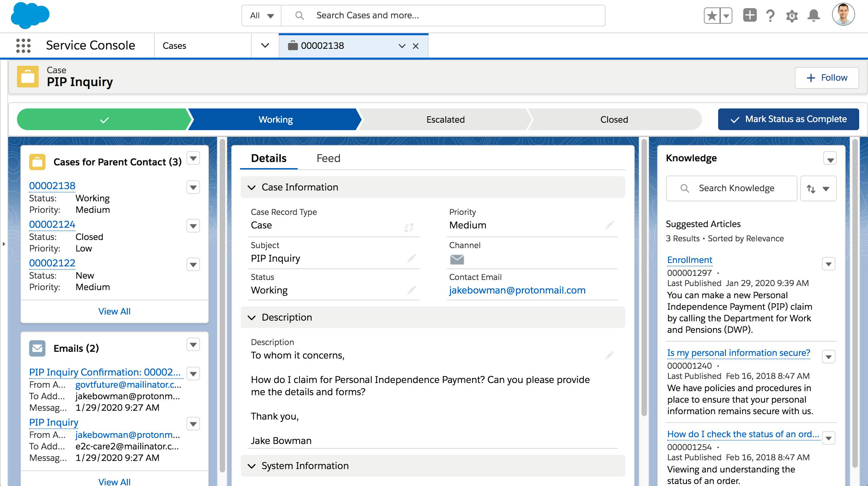The width and height of the screenshot is (868, 486).
Task: Open Knowledge sort options dropdown
Action: pyautogui.click(x=818, y=188)
